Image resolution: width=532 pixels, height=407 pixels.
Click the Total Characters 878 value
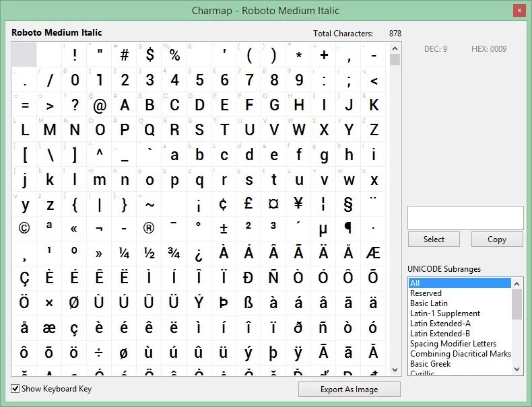[395, 34]
